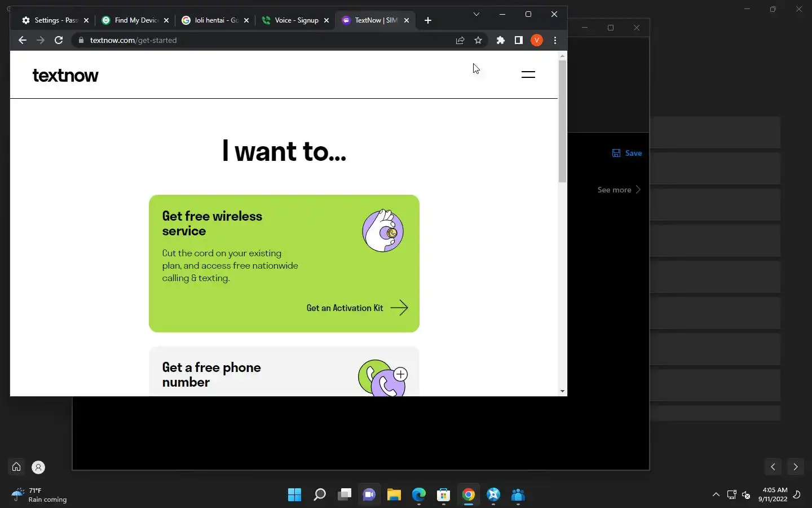Open the weather widget showing 71°F
Screen dimensions: 812x508
[39, 495]
